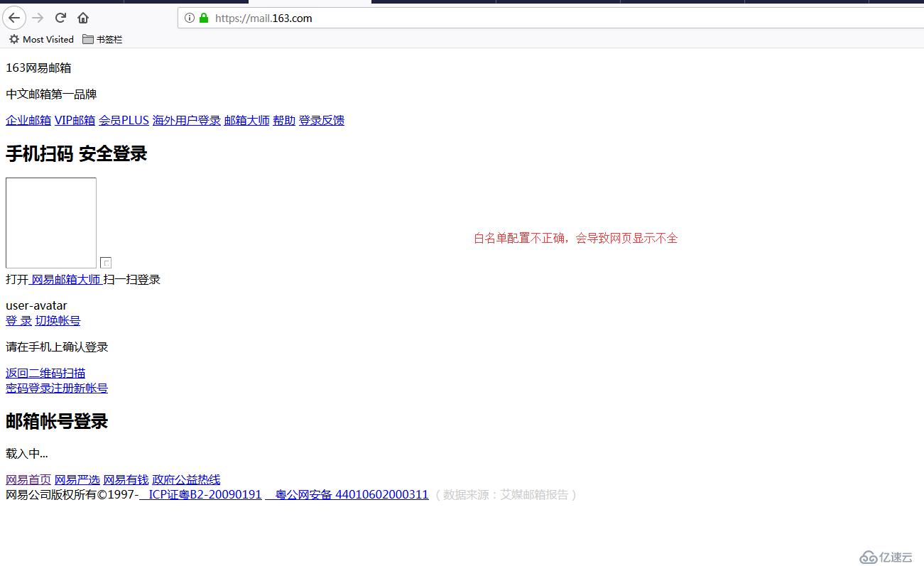The width and height of the screenshot is (924, 566).
Task: Go to the browser Home icon
Action: 83,18
